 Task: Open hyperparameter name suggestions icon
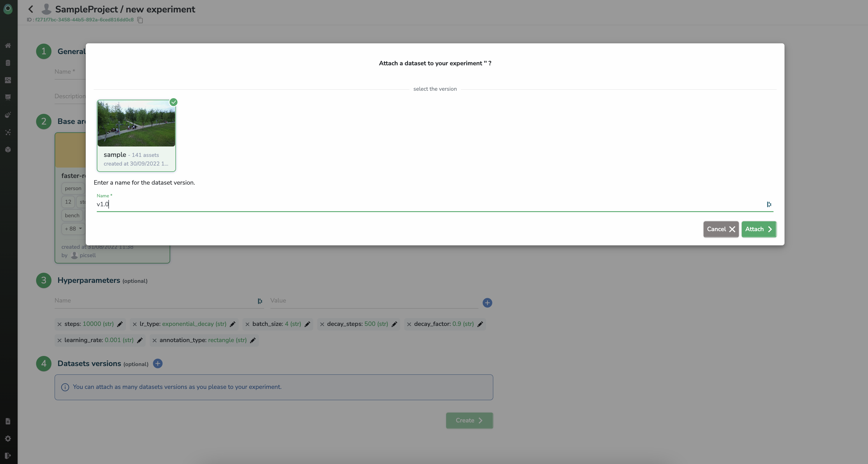coord(260,301)
